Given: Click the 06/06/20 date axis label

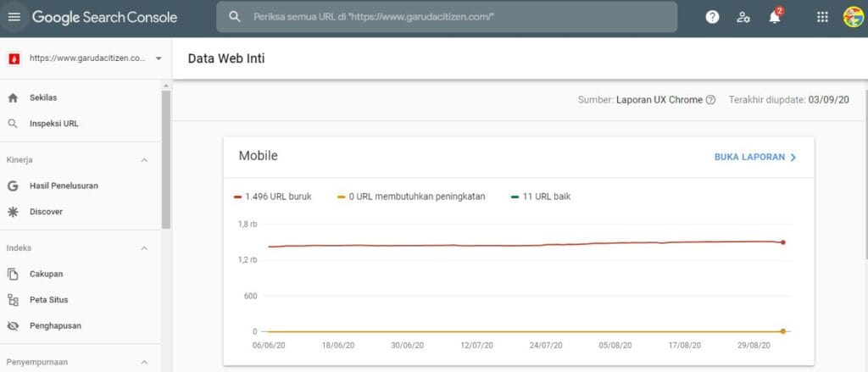Looking at the screenshot, I should tap(269, 345).
